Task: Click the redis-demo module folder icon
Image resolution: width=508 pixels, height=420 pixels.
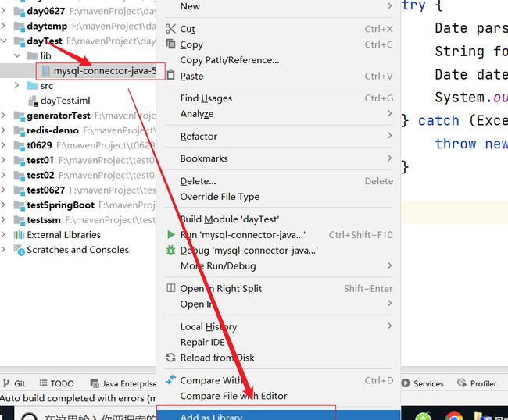Action: click(x=19, y=130)
